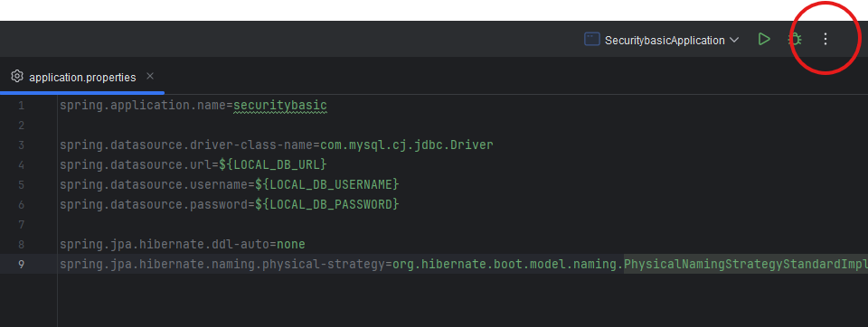The image size is (868, 327).
Task: Click spring.datasource.password property key
Action: pos(154,204)
